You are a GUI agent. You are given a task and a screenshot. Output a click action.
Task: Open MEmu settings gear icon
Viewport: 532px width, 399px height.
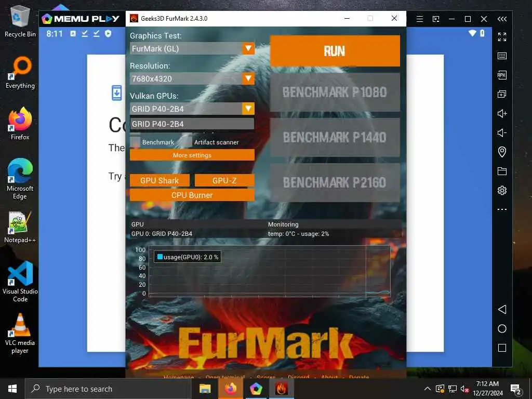click(502, 190)
